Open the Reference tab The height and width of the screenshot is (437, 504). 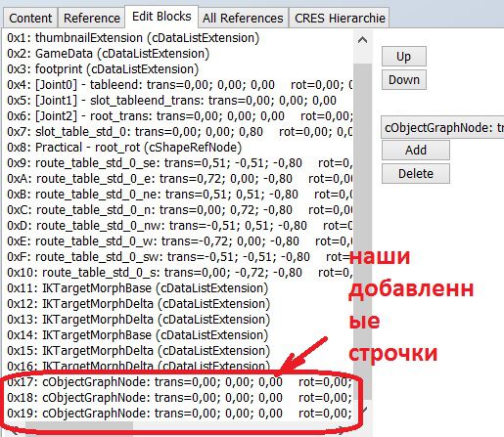point(92,18)
